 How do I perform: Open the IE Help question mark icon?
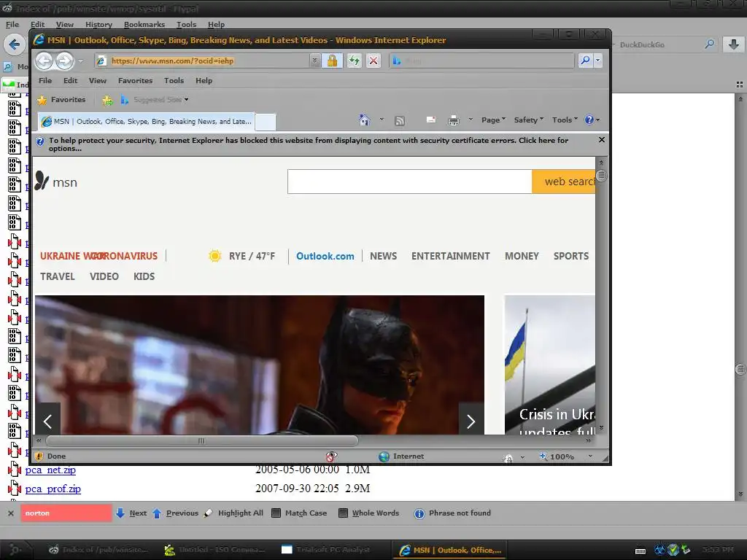click(589, 120)
